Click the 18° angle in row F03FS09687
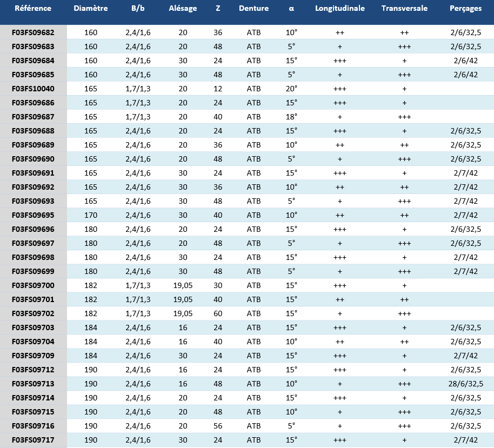494x448 pixels. tap(291, 117)
